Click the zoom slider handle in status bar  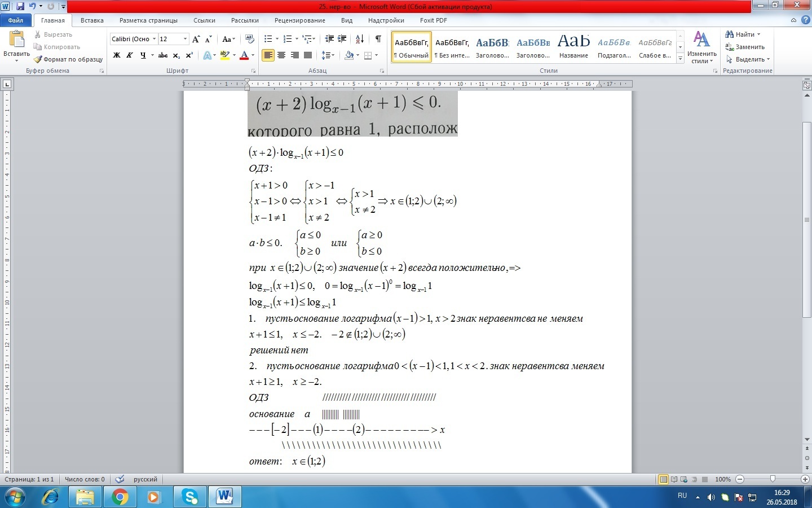pyautogui.click(x=772, y=479)
